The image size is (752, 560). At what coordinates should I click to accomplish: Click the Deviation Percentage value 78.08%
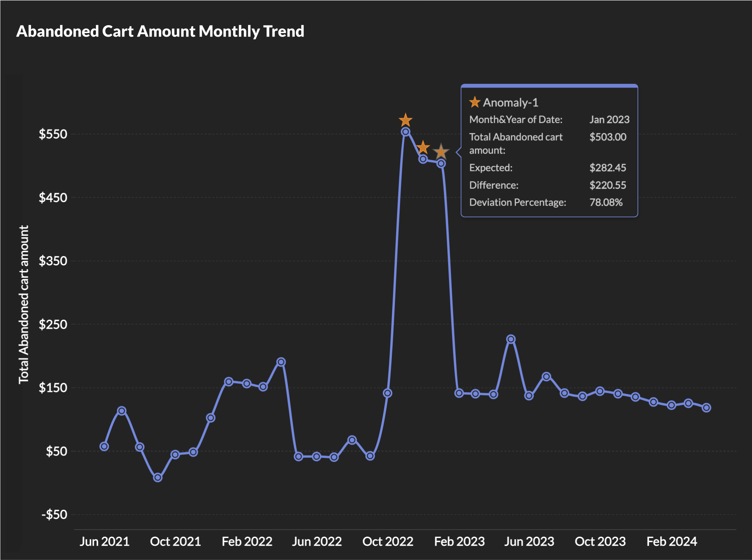coord(606,202)
